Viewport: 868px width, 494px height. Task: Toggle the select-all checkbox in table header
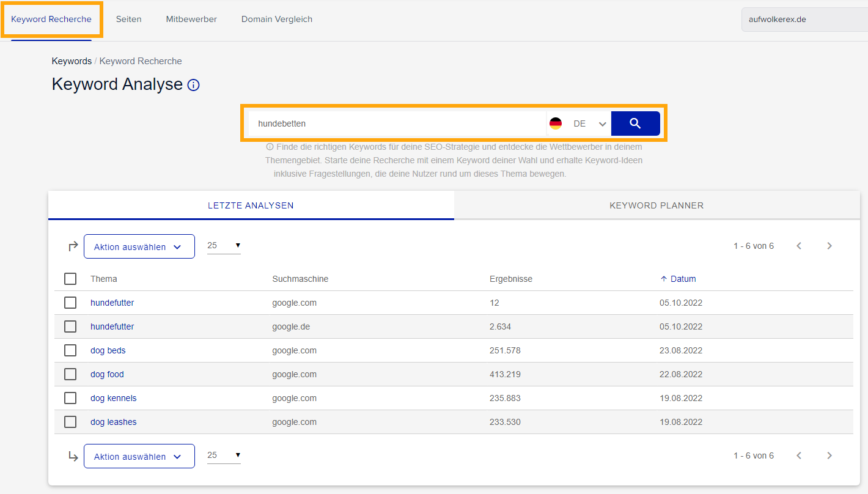click(70, 279)
